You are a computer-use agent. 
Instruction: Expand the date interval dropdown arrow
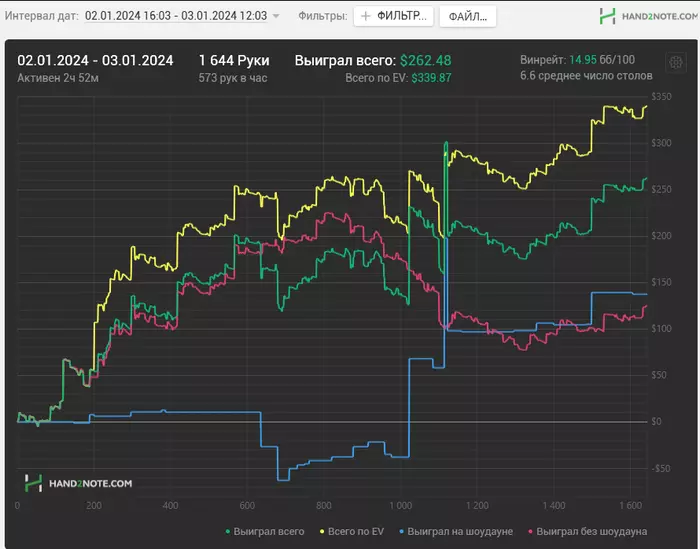(x=276, y=16)
